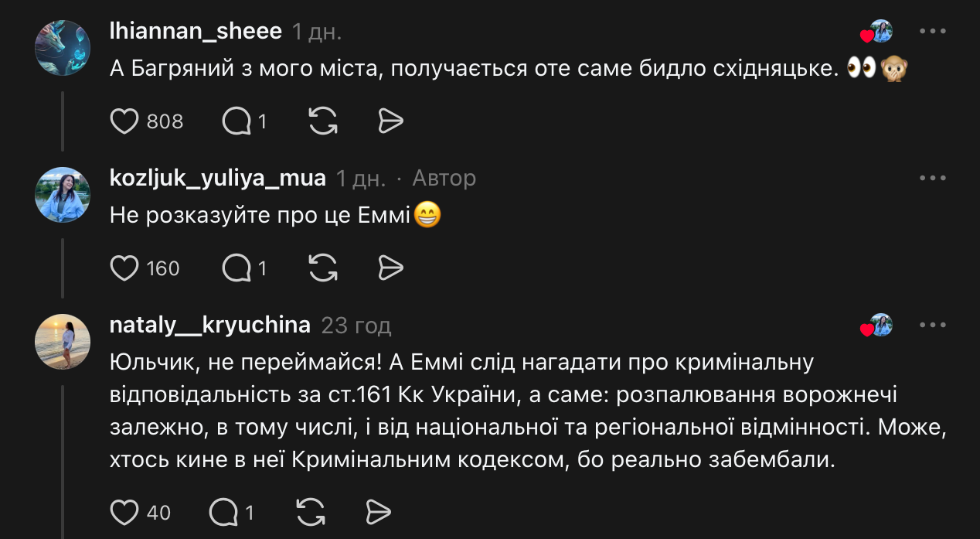Like nataly__kryuchina's comment with 40 likes
980x539 pixels.
click(x=124, y=512)
